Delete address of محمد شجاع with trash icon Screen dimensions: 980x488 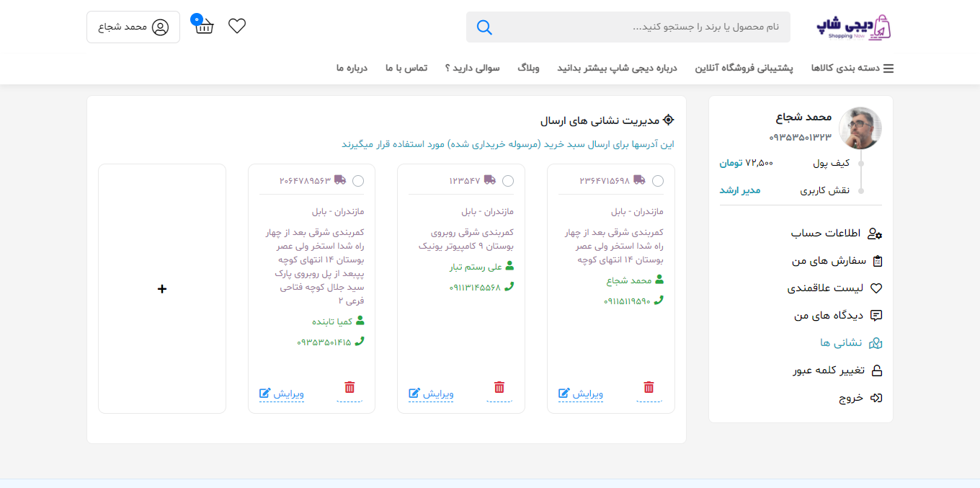tap(649, 388)
